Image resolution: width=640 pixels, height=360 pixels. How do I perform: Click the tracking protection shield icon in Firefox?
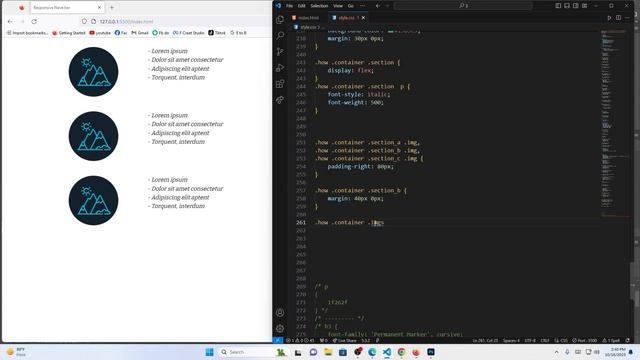coord(84,21)
